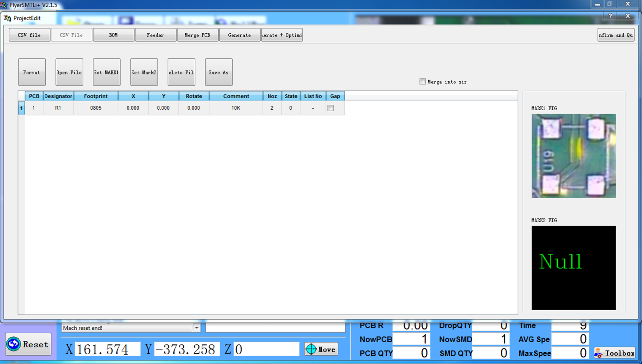Click the AVG Speed value field

[570, 339]
